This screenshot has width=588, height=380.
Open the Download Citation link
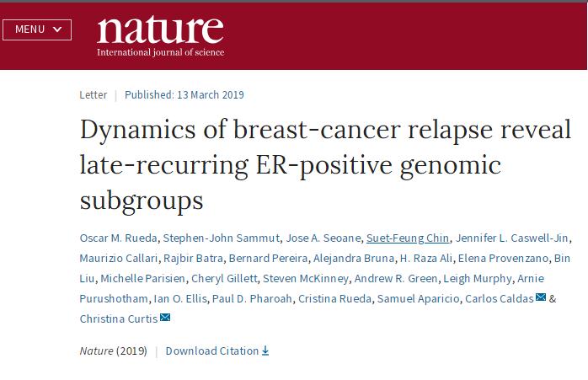[217, 351]
